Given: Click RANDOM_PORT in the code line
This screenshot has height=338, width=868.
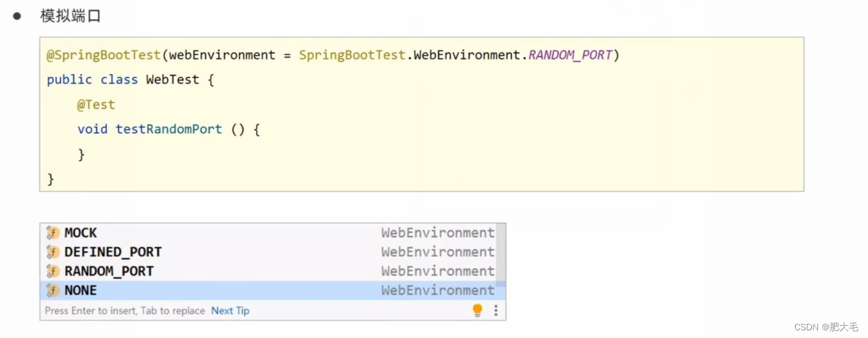Looking at the screenshot, I should [x=570, y=55].
